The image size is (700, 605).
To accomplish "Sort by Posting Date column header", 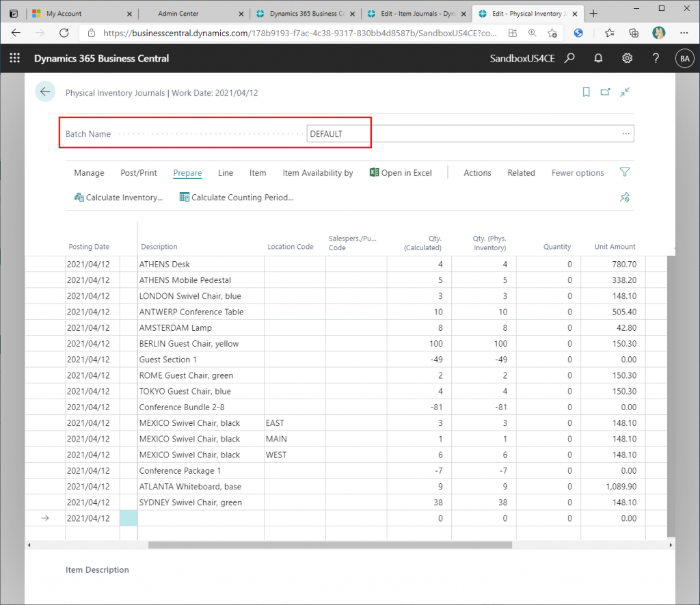I will click(89, 247).
